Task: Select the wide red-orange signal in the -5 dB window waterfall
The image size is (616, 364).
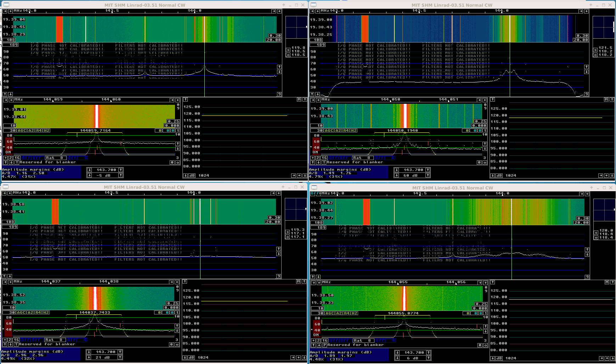Action: [60, 29]
